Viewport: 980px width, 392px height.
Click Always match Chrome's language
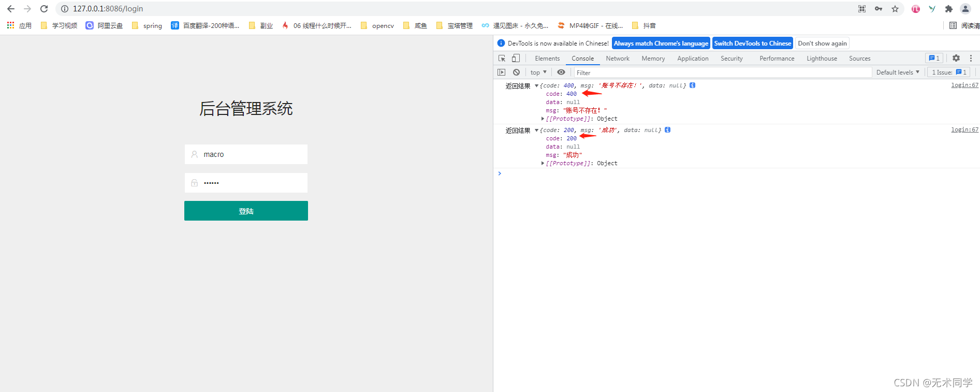tap(661, 43)
